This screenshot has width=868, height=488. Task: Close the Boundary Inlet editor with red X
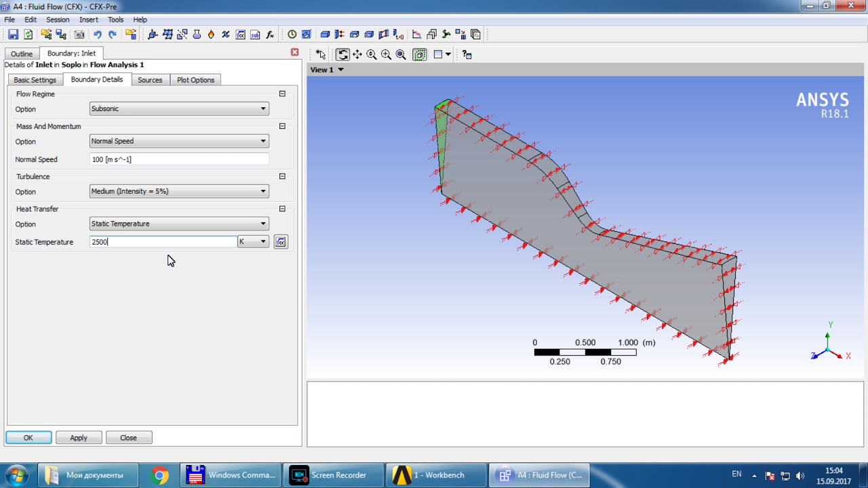294,52
